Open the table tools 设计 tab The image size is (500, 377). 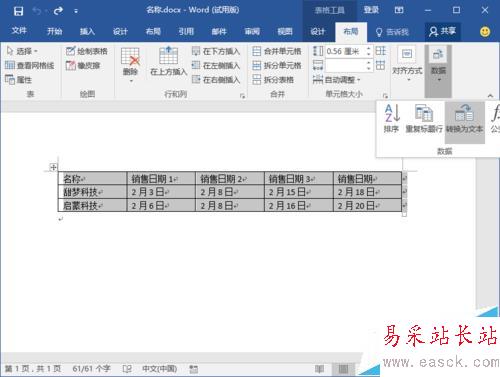318,31
